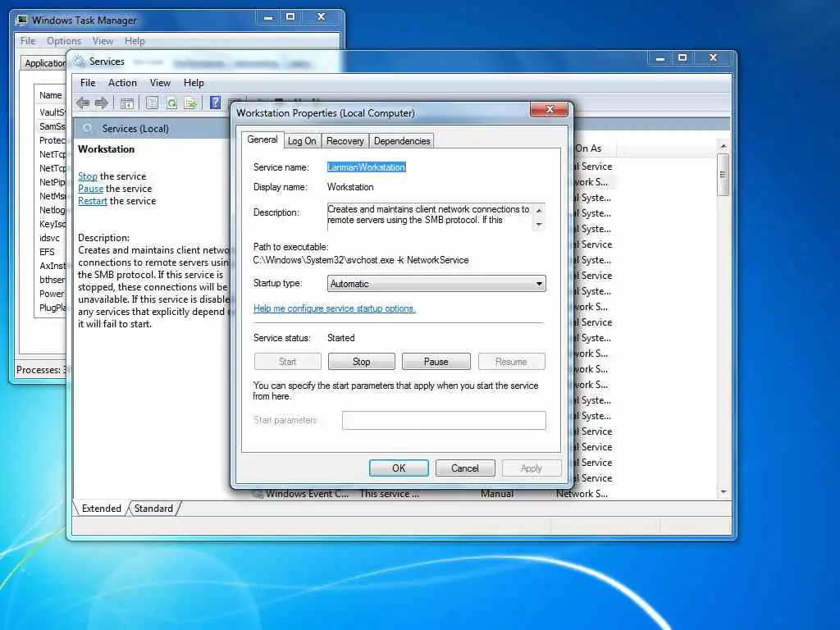This screenshot has width=840, height=630.
Task: Click the Stop the service link
Action: point(87,176)
